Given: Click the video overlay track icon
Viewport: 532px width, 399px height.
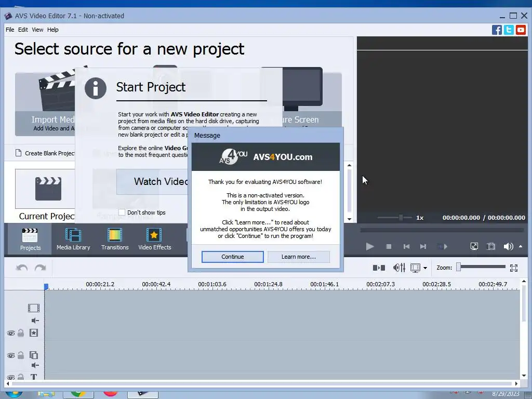Looking at the screenshot, I should pos(34,355).
